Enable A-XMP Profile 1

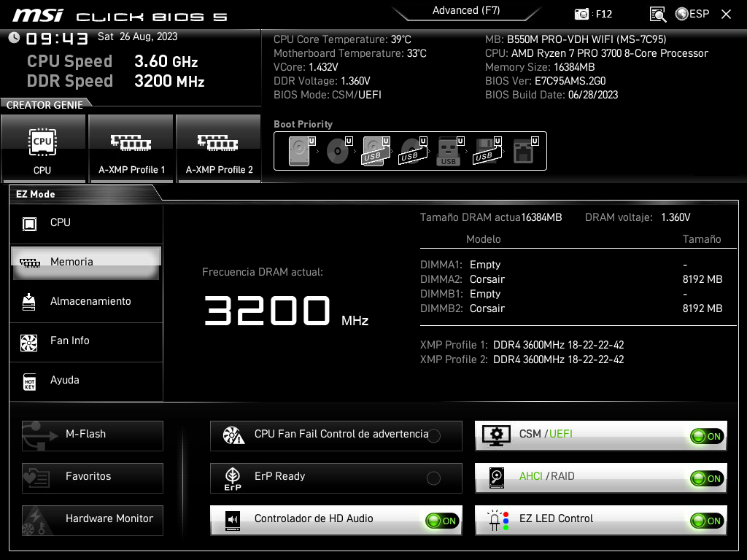pyautogui.click(x=131, y=148)
